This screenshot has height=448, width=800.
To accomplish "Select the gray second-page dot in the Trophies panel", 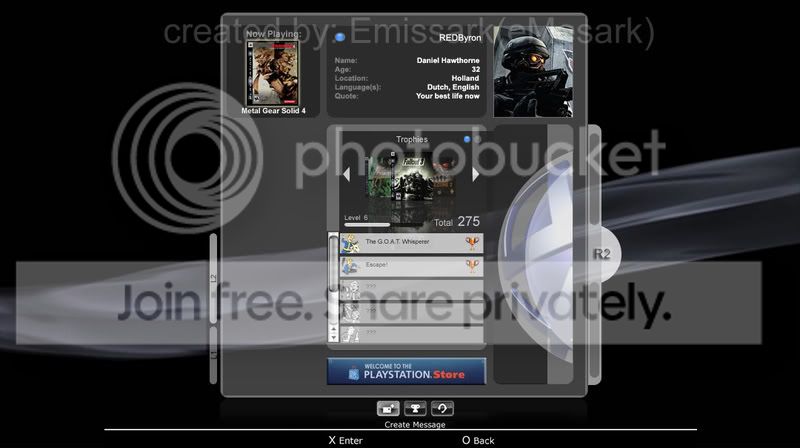I will coord(477,139).
